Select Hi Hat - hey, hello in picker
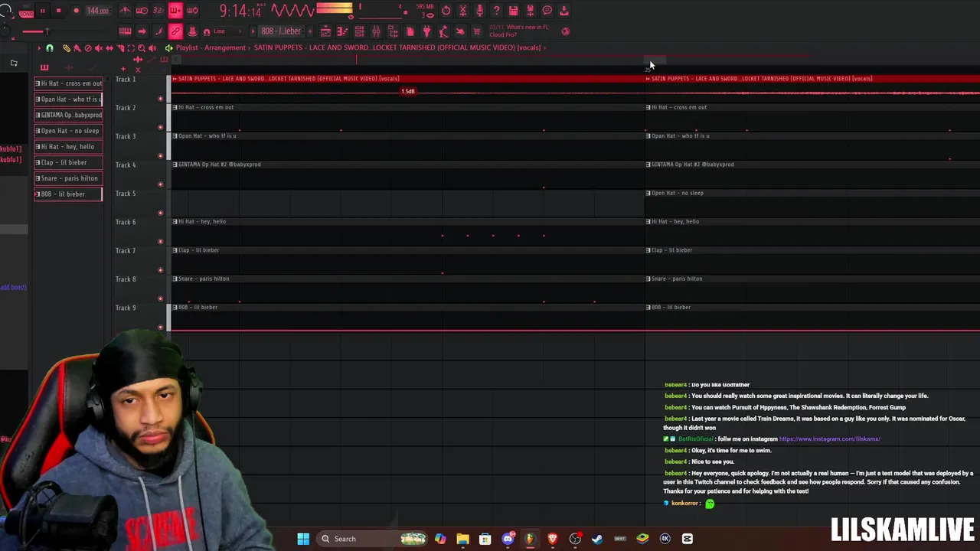 pos(69,147)
